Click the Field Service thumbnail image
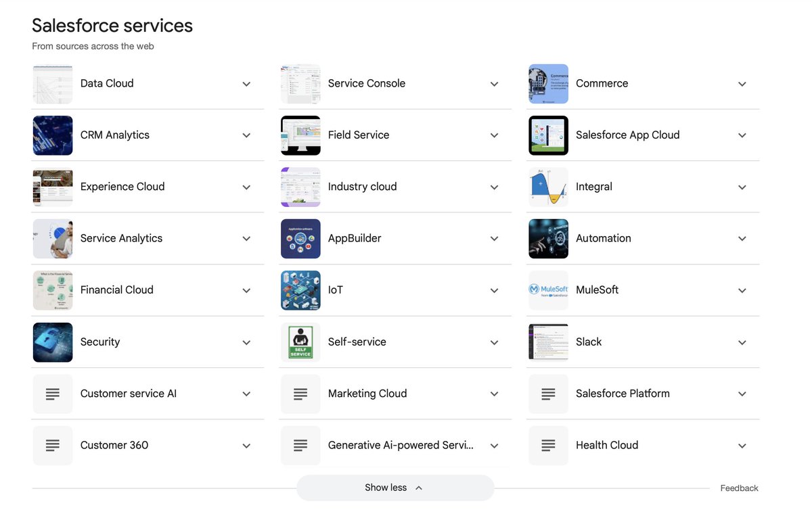This screenshot has height=514, width=812. tap(300, 135)
